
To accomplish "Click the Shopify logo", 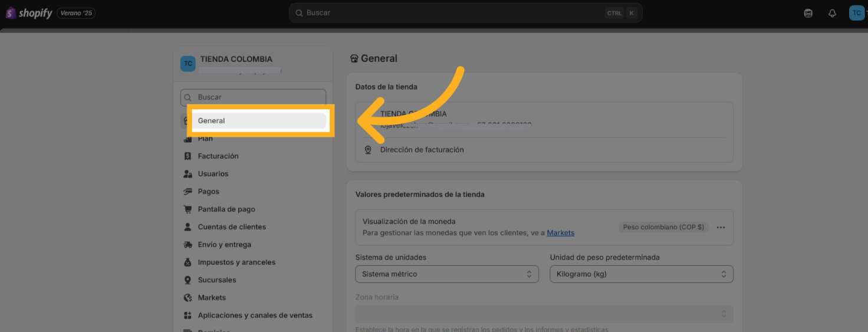I will point(29,13).
